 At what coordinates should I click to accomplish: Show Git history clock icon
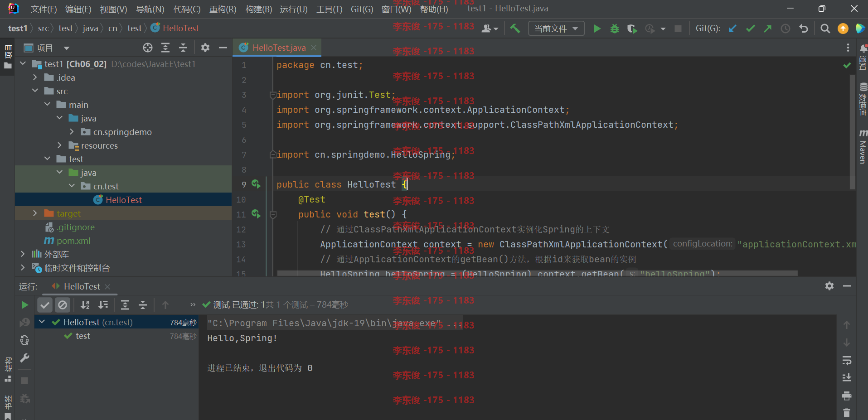(785, 29)
